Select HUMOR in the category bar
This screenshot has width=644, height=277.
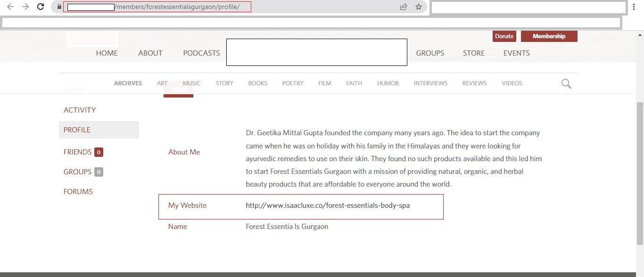pos(388,83)
